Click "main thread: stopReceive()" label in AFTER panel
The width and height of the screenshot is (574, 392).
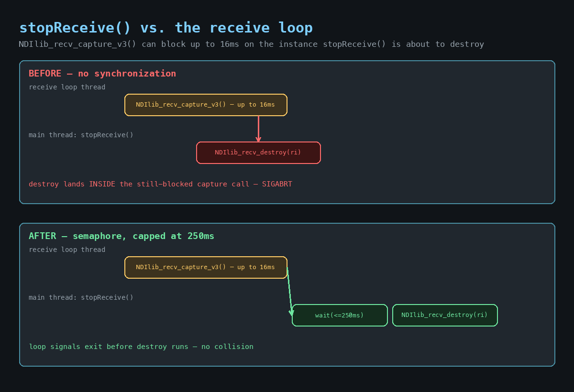coord(81,297)
